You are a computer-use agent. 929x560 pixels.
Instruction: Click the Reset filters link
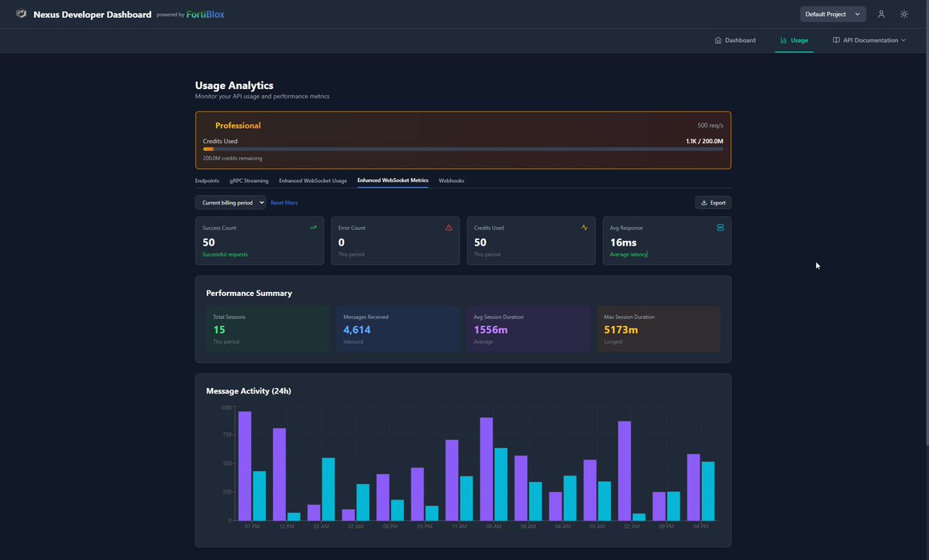[284, 202]
